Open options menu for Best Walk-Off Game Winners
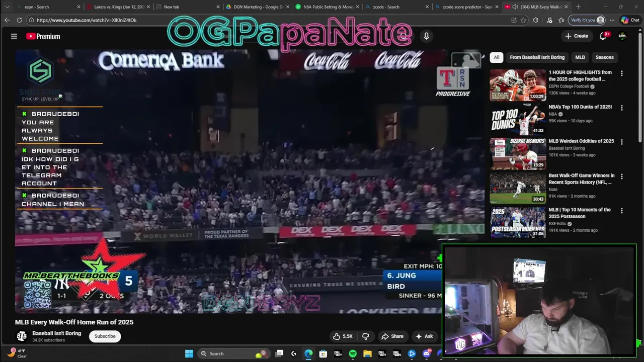This screenshot has height=362, width=644. (x=621, y=176)
